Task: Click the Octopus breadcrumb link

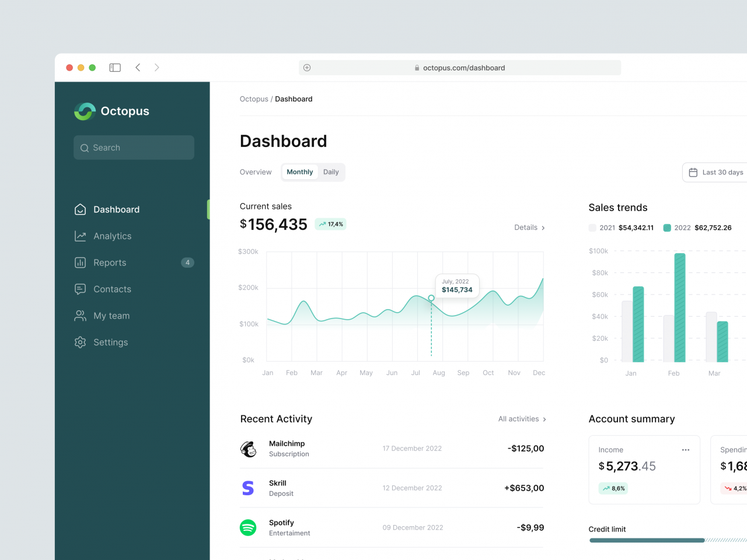Action: coord(254,99)
